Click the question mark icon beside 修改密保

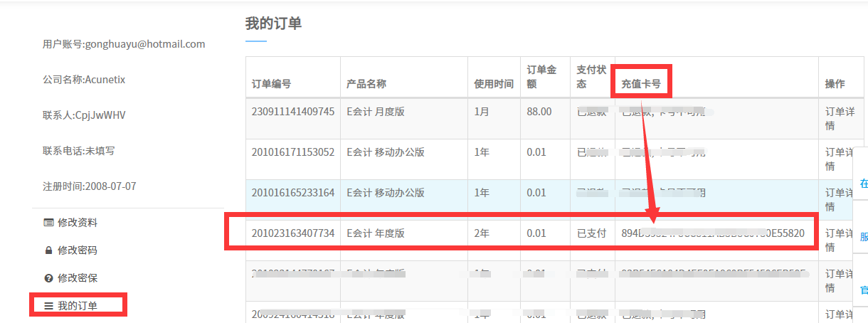(x=48, y=278)
